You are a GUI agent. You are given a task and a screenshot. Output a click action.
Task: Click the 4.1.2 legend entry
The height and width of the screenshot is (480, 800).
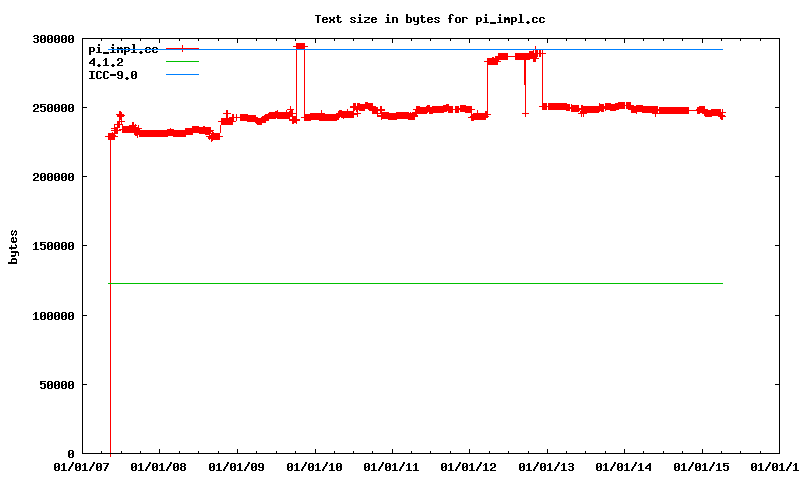(106, 62)
